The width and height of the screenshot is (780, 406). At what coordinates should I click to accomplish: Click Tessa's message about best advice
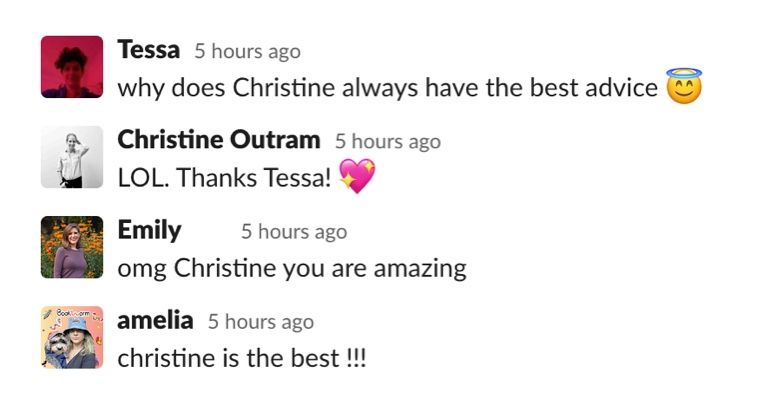click(x=387, y=88)
